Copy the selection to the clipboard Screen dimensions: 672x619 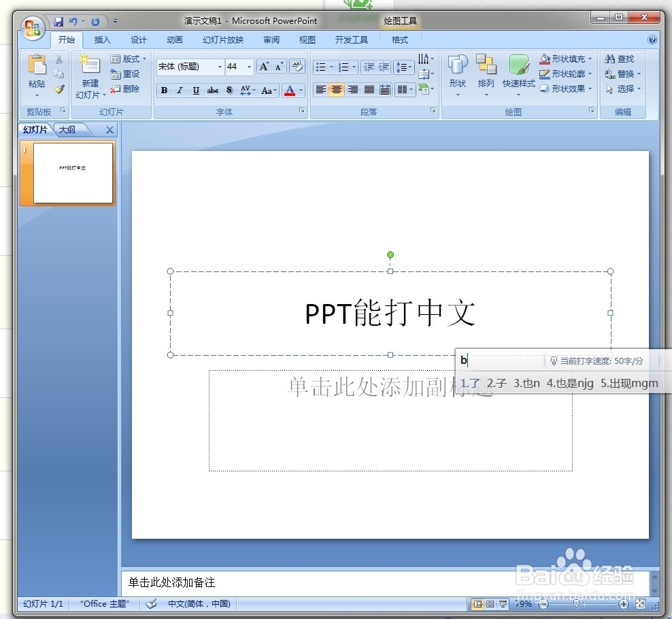pyautogui.click(x=58, y=74)
